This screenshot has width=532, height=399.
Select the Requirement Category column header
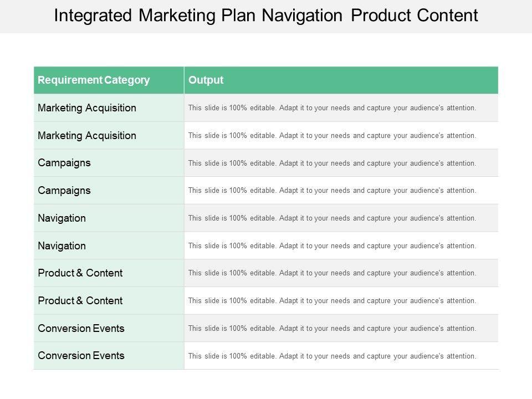(94, 80)
